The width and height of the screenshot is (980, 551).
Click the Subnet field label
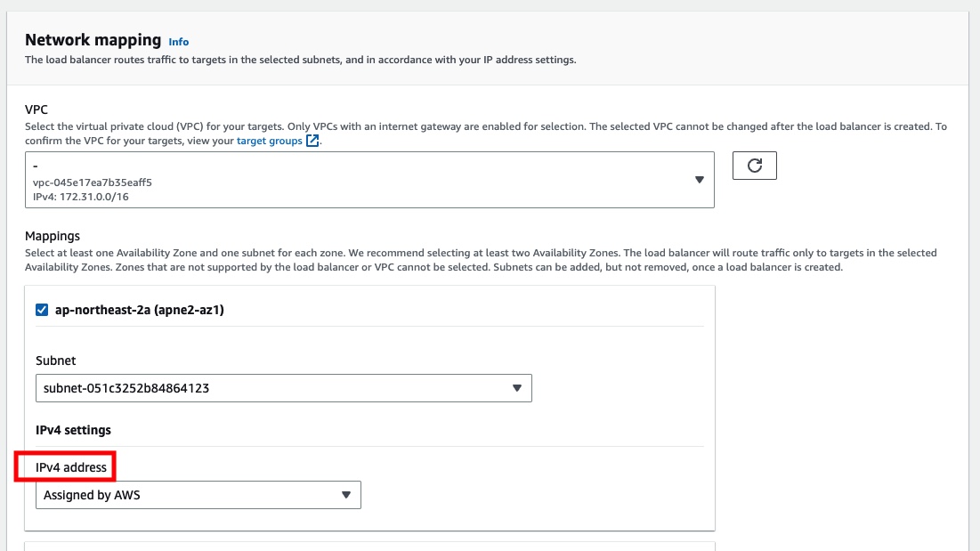55,361
